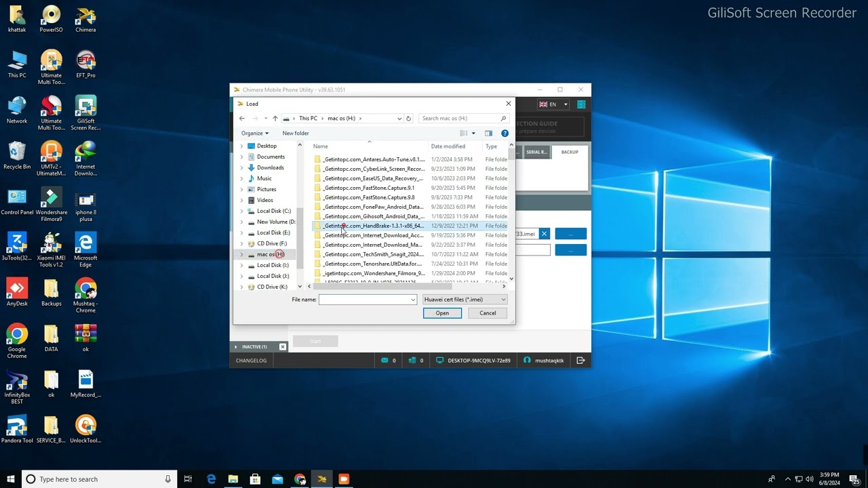Select the Control Panel desktop icon
Screen dimensions: 868x488
coord(17,201)
